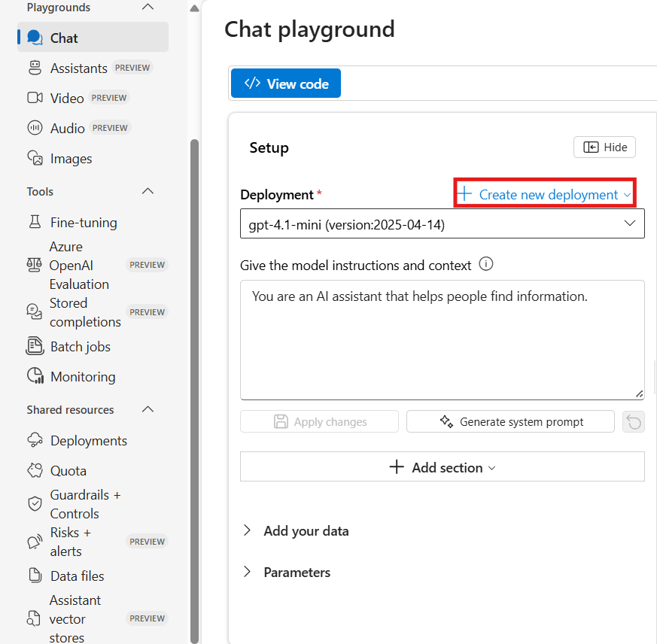
Task: Click the info icon beside model instructions
Action: (485, 264)
